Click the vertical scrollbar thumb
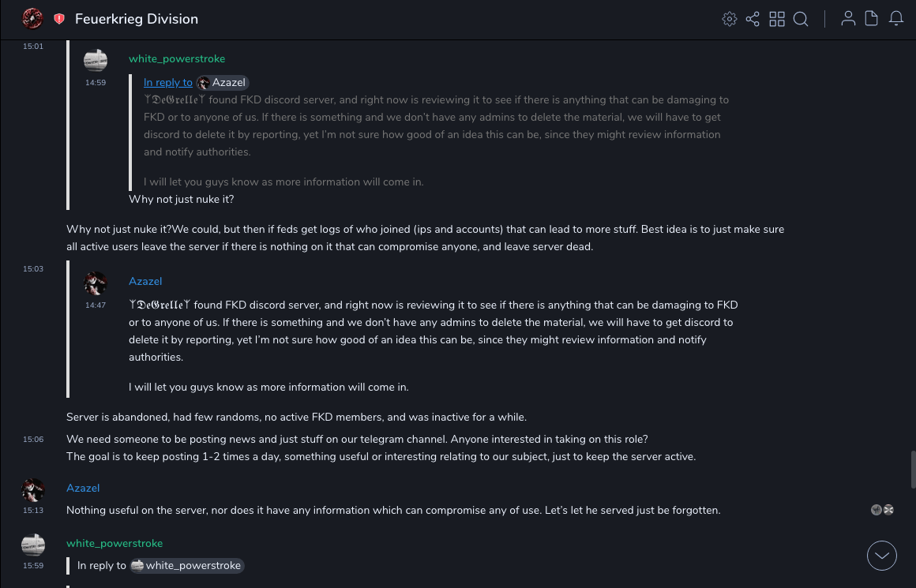Viewport: 916px width, 588px height. [x=913, y=470]
